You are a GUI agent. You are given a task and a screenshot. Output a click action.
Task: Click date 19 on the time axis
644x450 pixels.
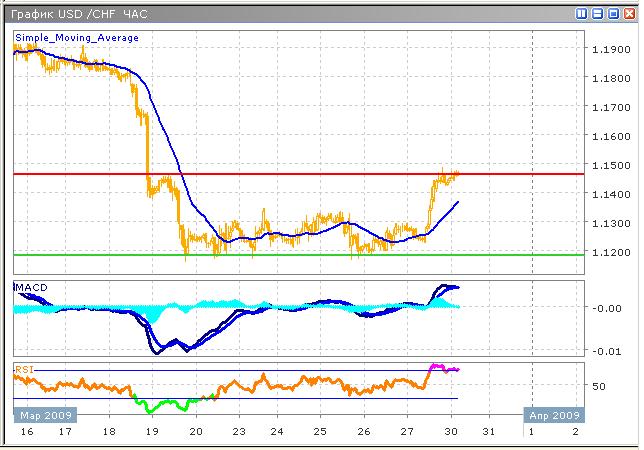pos(151,432)
